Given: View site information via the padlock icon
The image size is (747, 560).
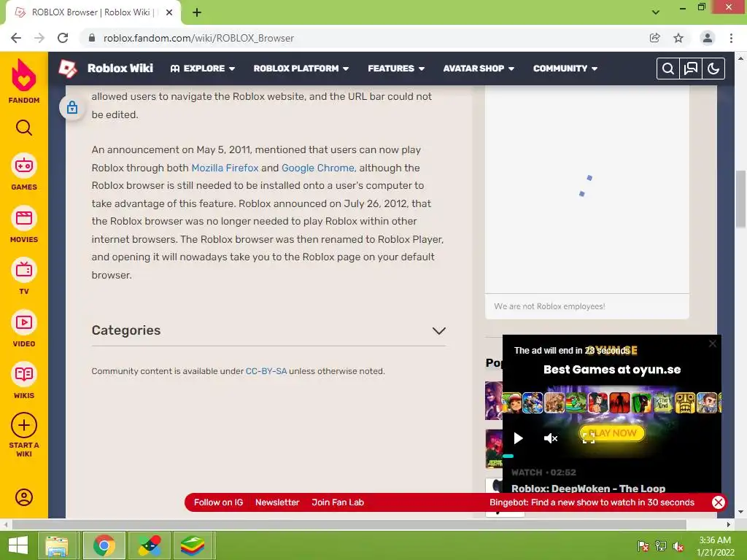Looking at the screenshot, I should 92,38.
